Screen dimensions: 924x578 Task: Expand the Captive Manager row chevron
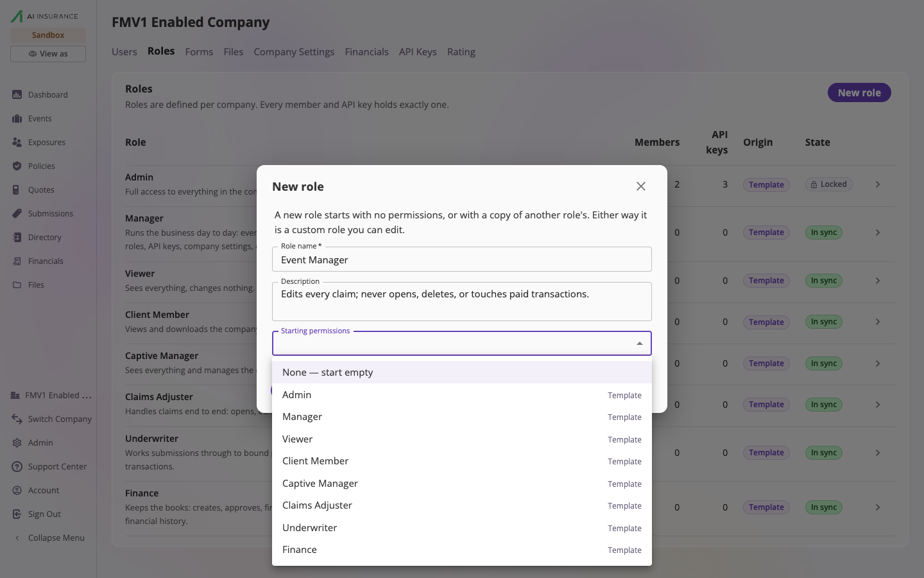[x=878, y=363]
